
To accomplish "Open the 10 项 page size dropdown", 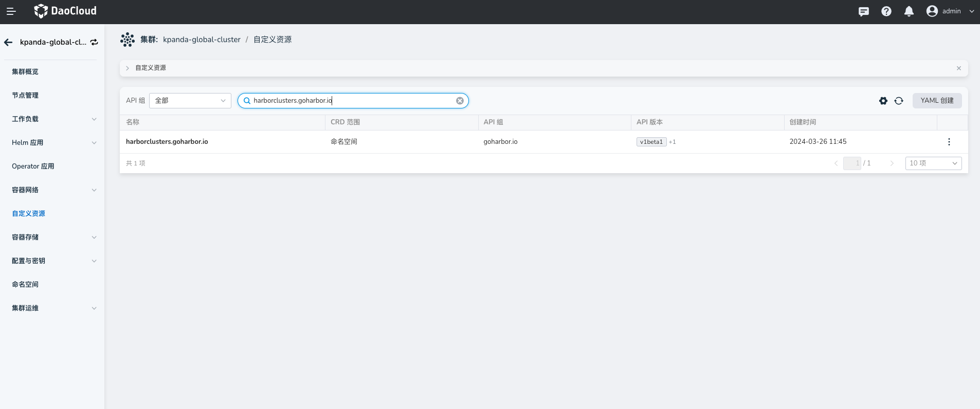I will coord(933,163).
